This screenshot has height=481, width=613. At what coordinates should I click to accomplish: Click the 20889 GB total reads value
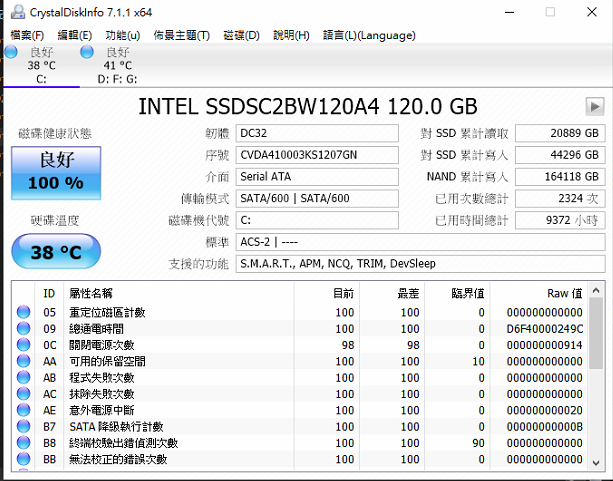[x=560, y=133]
